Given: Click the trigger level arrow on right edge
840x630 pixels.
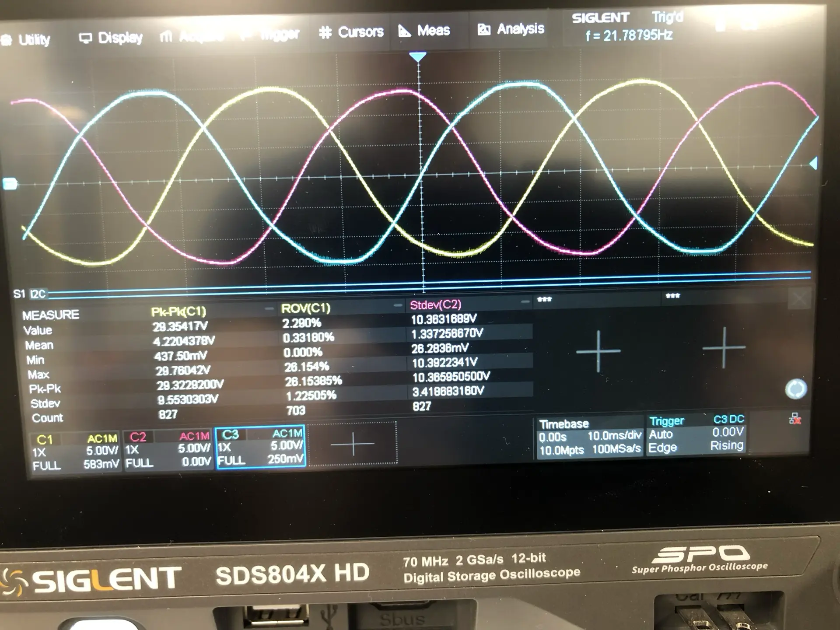Looking at the screenshot, I should (813, 164).
